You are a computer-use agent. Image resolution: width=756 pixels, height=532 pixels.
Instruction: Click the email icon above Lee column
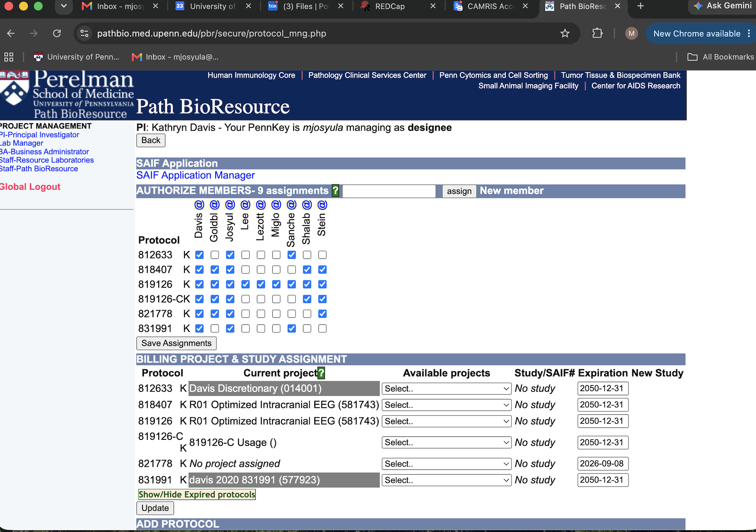(x=245, y=205)
